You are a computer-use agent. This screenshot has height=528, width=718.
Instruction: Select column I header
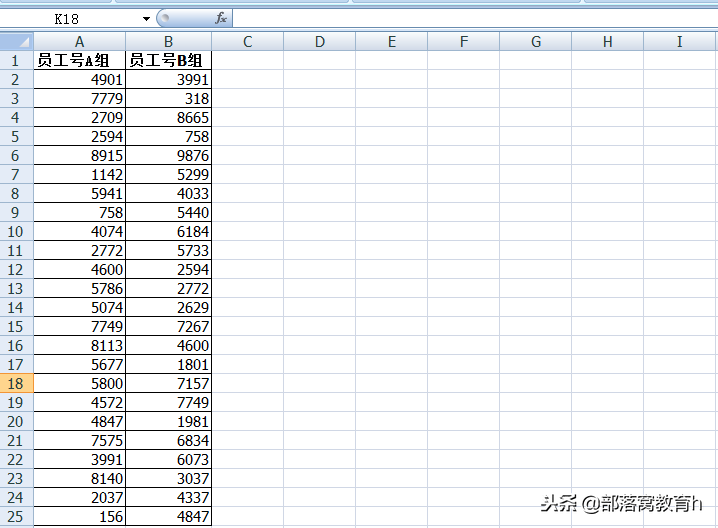pyautogui.click(x=680, y=42)
